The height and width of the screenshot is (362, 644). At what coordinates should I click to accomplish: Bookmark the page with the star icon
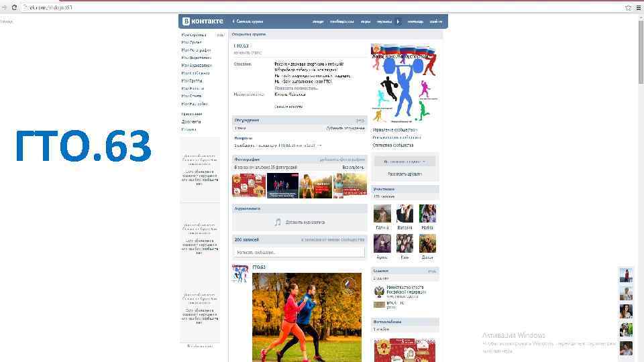tap(628, 7)
